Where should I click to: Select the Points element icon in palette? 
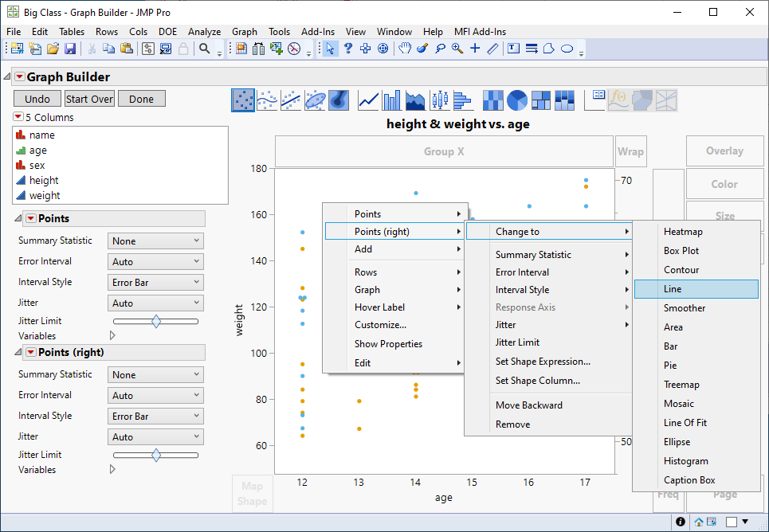(x=243, y=100)
